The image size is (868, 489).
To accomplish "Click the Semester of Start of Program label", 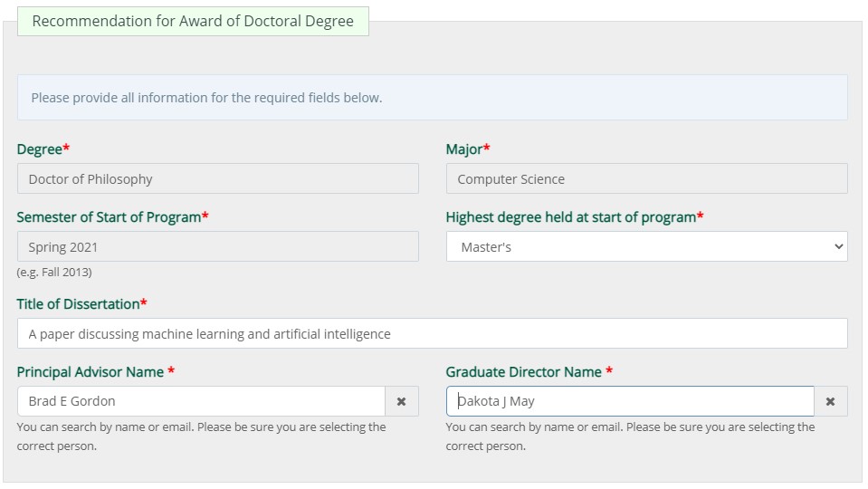I will [x=109, y=216].
